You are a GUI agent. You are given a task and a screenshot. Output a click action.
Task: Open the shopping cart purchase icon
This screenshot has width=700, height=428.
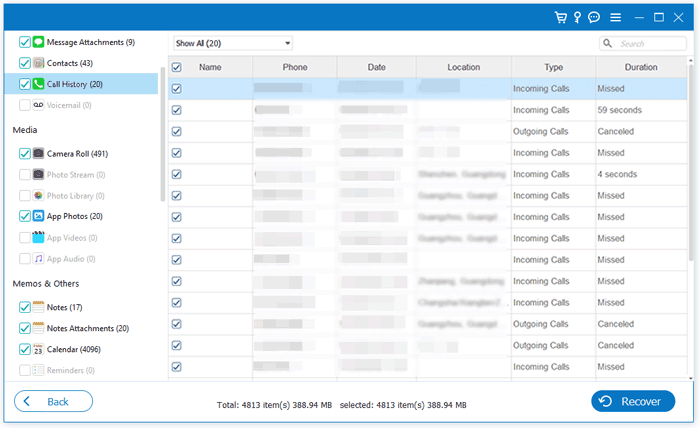pos(561,17)
